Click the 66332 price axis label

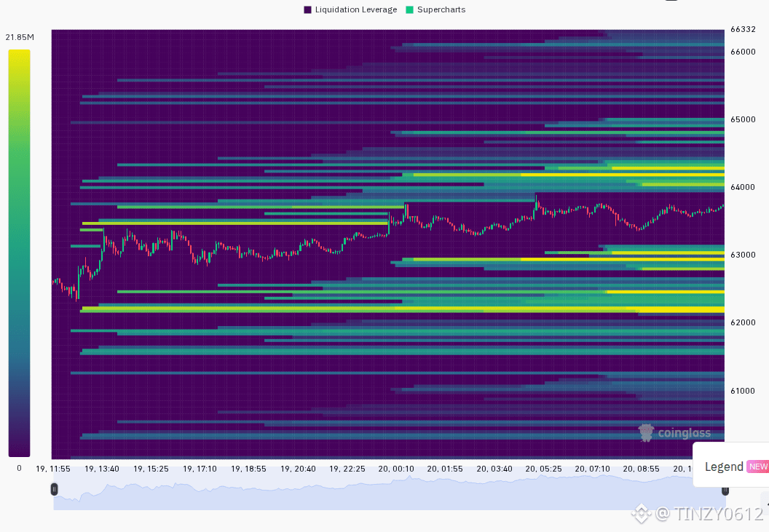pyautogui.click(x=743, y=29)
